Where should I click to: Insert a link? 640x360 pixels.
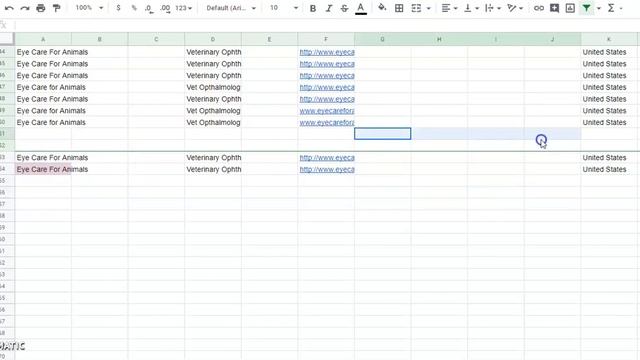click(x=538, y=8)
